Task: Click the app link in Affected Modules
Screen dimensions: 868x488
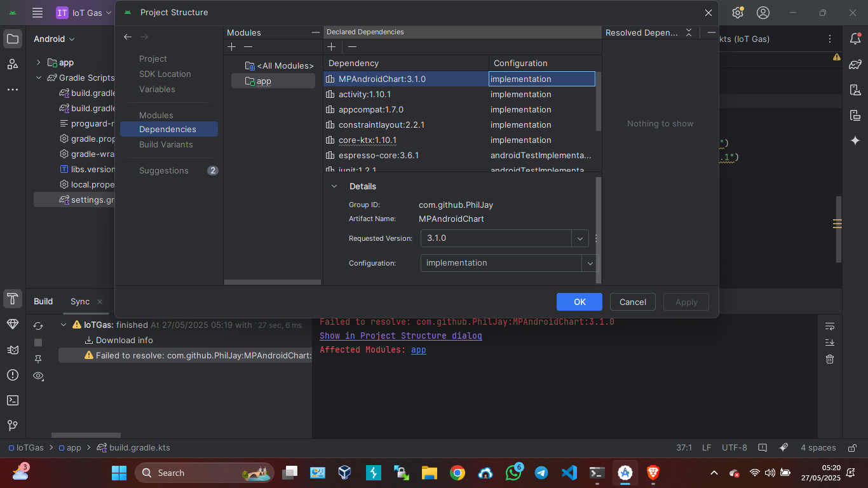Action: [419, 349]
